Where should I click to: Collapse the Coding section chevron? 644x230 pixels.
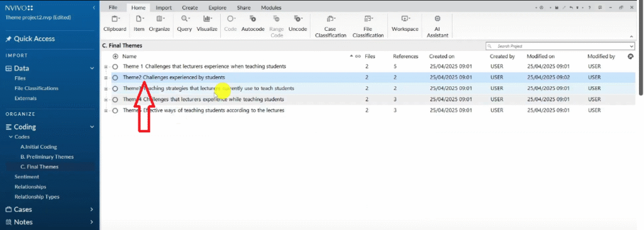point(92,127)
